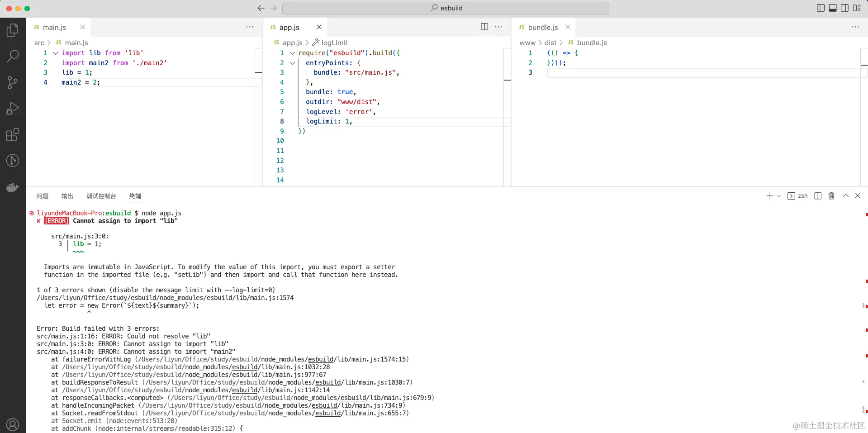Split the terminal panel

[x=818, y=196]
